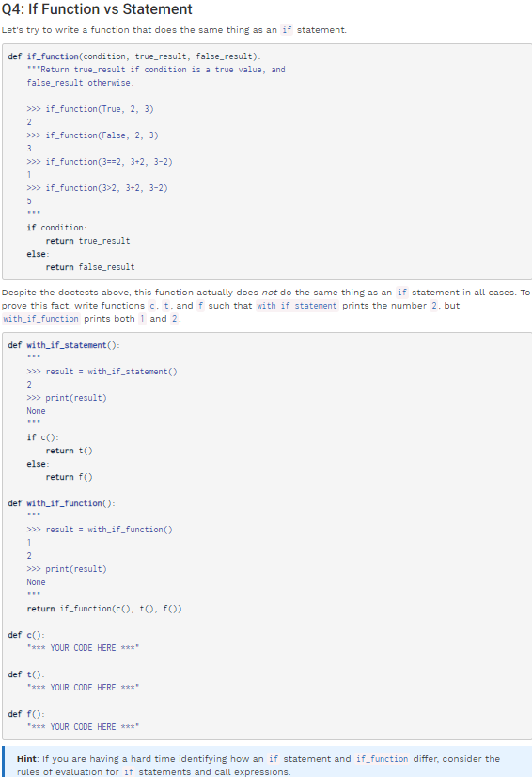Image resolution: width=532 pixels, height=777 pixels.
Task: Click 'YOUR CODE HERE' under def c()
Action: (84, 648)
